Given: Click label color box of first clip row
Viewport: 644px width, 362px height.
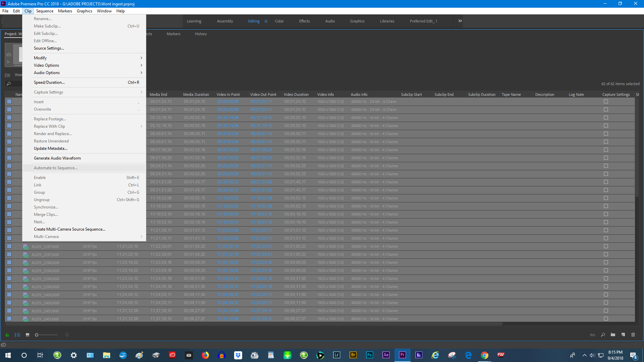Looking at the screenshot, I should click(x=9, y=102).
